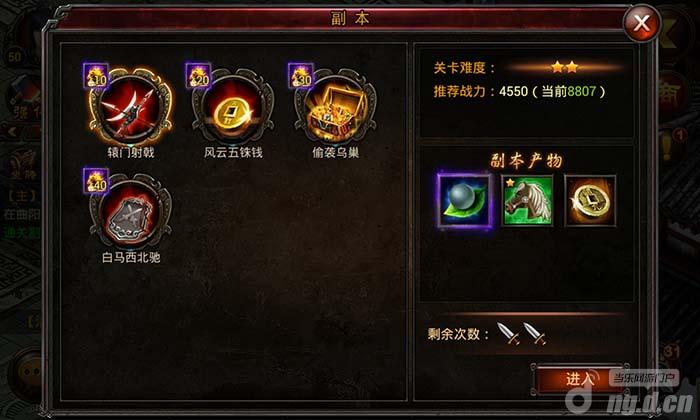Select the 风云五铢钱 coin dungeon
Image resolution: width=700 pixels, height=420 pixels.
click(x=233, y=107)
